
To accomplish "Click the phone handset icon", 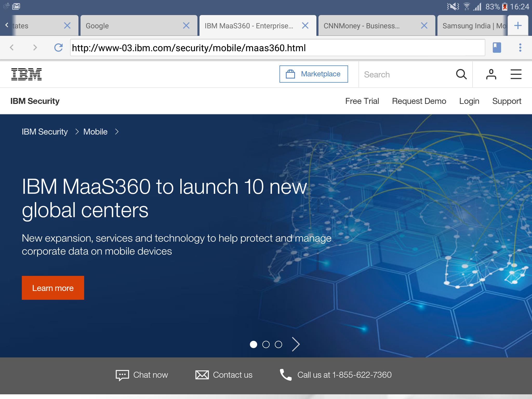I will point(286,375).
